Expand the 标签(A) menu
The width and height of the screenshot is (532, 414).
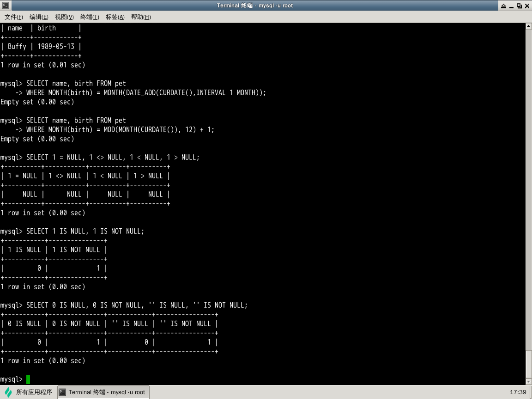coord(115,17)
